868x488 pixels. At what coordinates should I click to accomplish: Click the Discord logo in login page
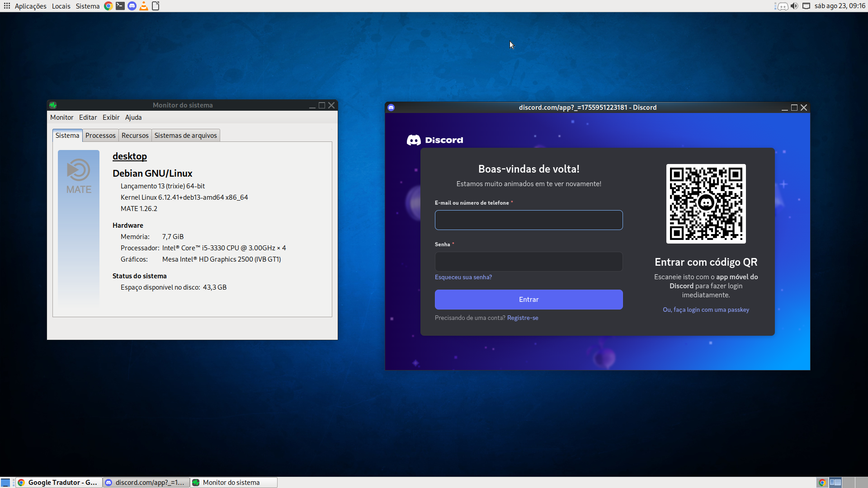[435, 140]
